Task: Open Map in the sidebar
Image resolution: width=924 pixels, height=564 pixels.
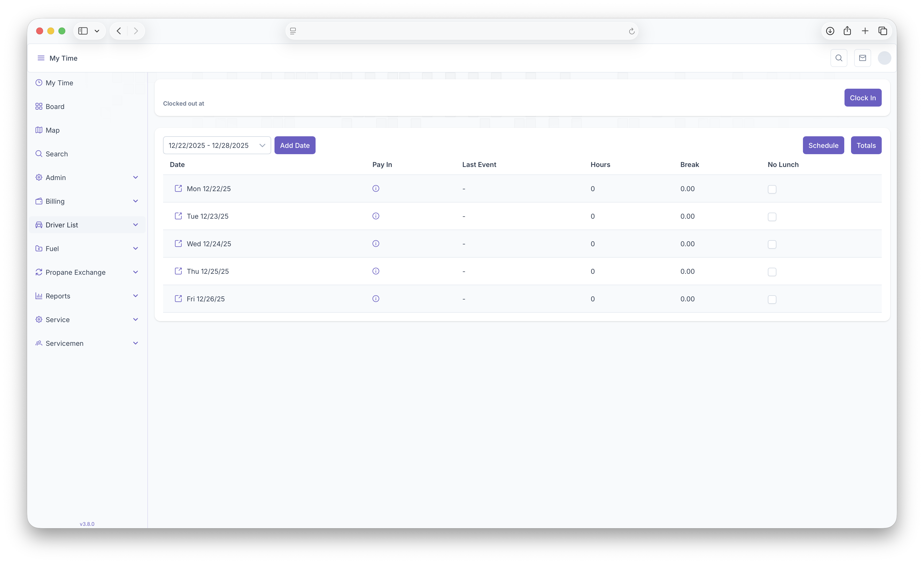Action: [52, 130]
